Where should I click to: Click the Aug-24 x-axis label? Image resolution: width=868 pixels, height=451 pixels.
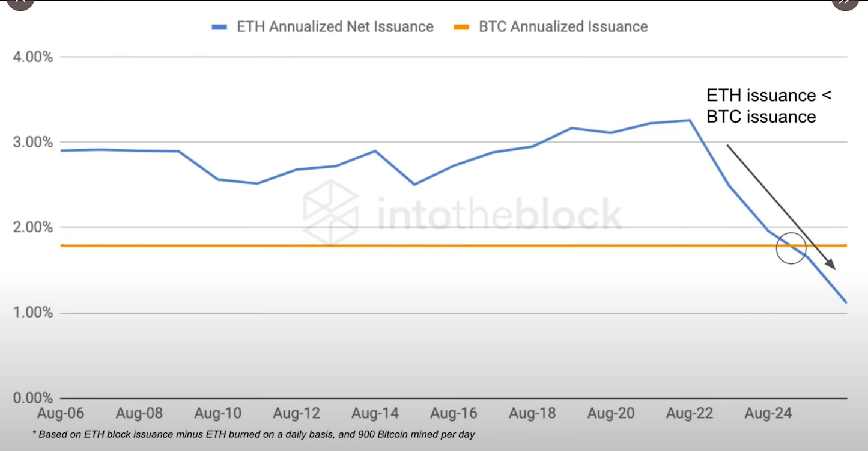768,414
